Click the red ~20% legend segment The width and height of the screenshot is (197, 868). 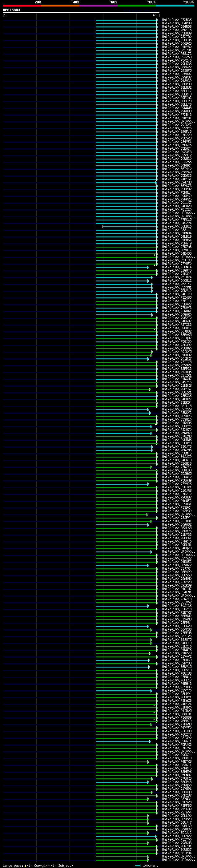pos(22,6)
